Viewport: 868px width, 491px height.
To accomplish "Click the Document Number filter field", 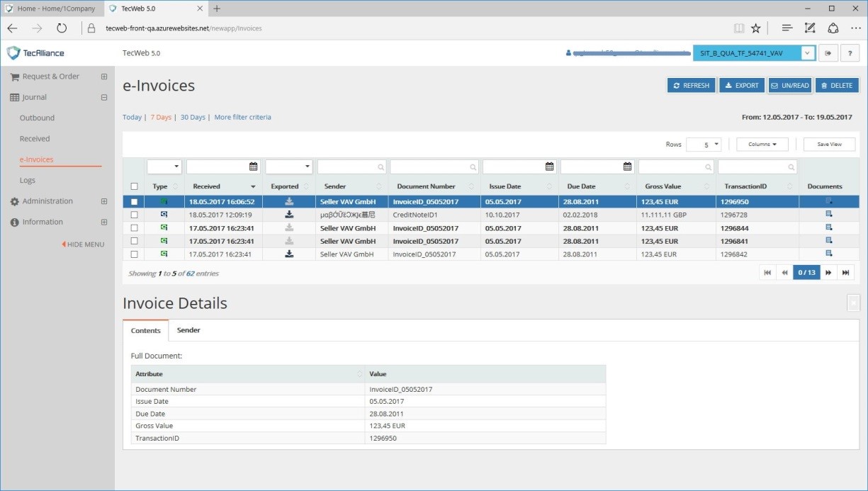I will tap(434, 167).
